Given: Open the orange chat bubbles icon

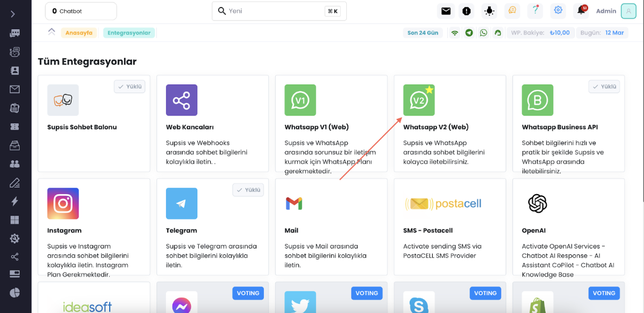Looking at the screenshot, I should (x=512, y=11).
